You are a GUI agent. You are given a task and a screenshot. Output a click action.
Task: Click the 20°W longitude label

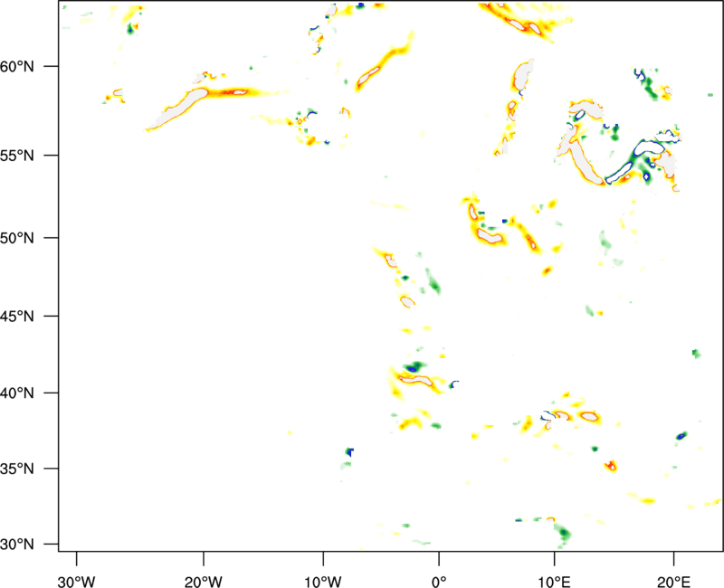(204, 582)
